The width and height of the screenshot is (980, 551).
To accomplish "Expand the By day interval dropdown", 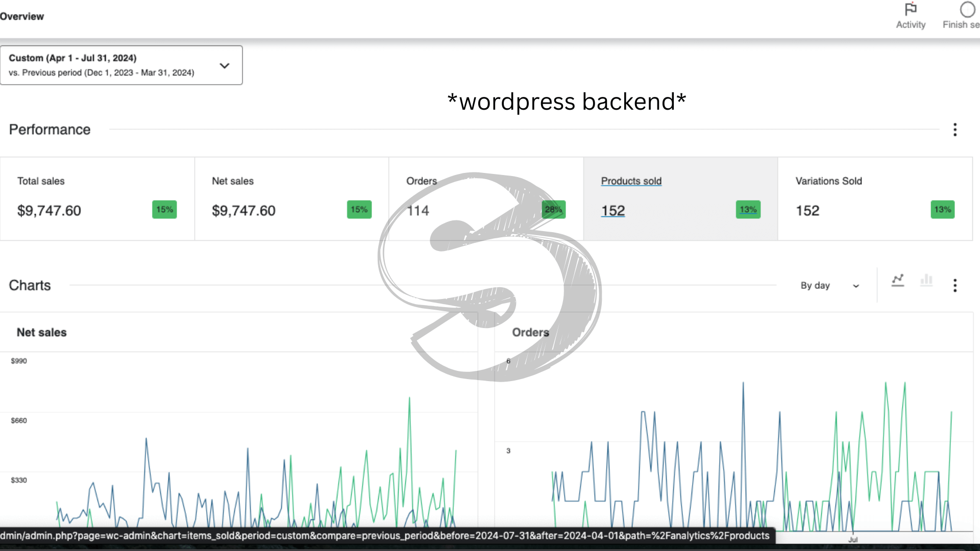I will (830, 286).
